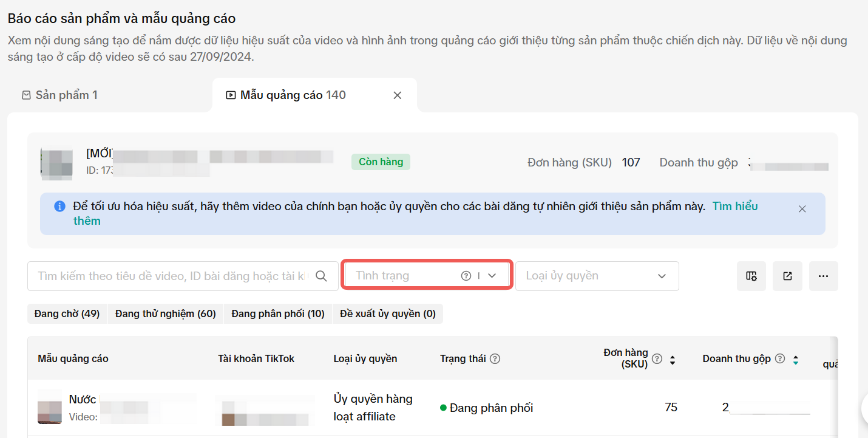Close the Mẫu quảng cáo tab
868x438 pixels.
398,95
